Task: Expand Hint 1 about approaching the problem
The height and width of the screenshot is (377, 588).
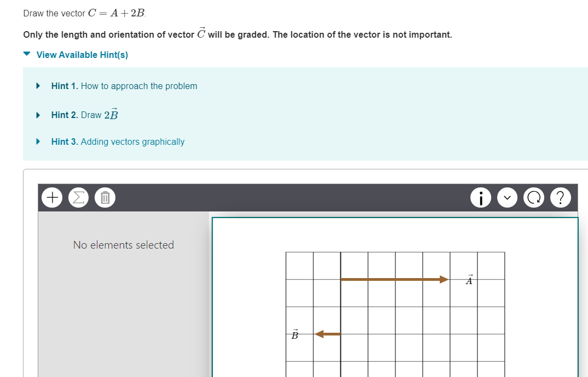Action: pyautogui.click(x=124, y=86)
